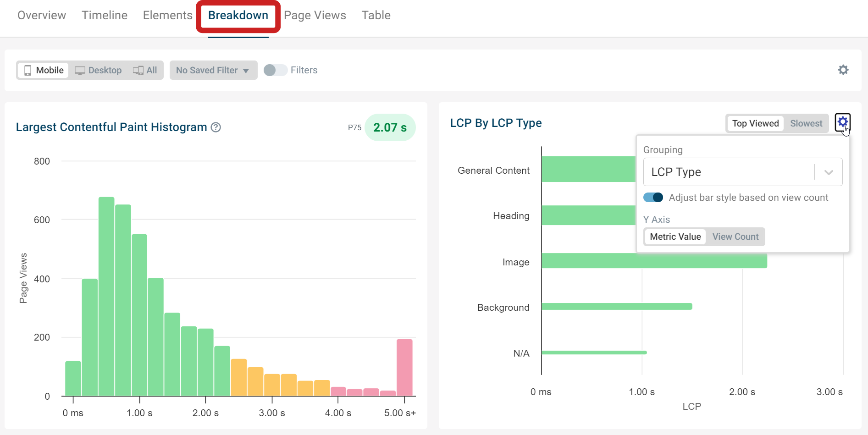Select the Breakdown tab
Viewport: 868px width, 435px height.
tap(238, 15)
